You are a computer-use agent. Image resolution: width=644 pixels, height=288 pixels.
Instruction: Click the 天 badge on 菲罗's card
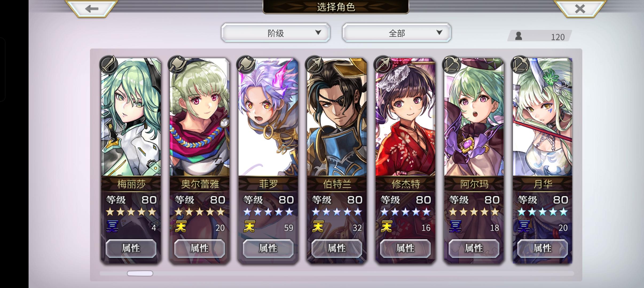(x=249, y=227)
